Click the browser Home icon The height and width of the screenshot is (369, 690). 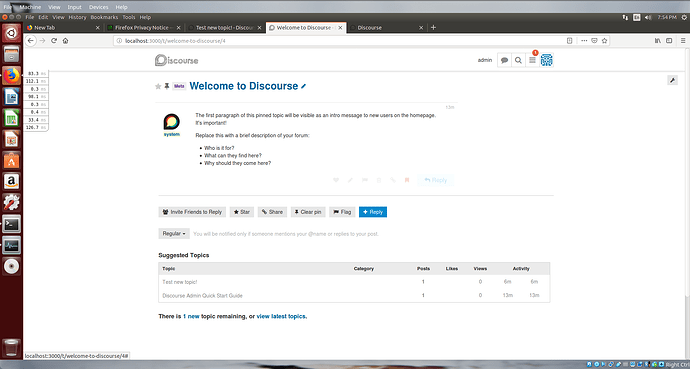pos(65,40)
